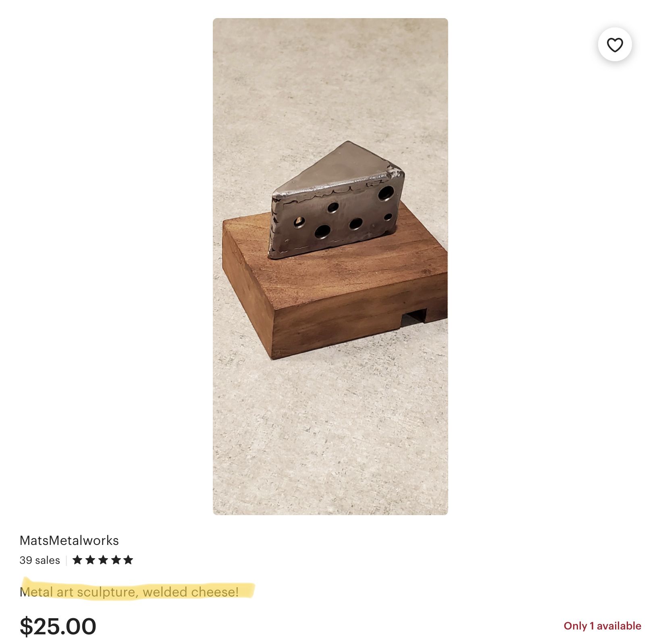
Task: Click the first rating star
Action: pyautogui.click(x=77, y=560)
